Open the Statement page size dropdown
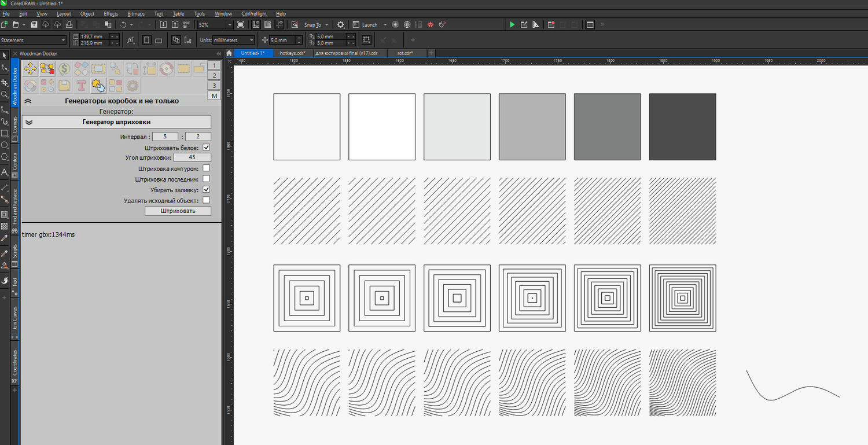 [63, 40]
